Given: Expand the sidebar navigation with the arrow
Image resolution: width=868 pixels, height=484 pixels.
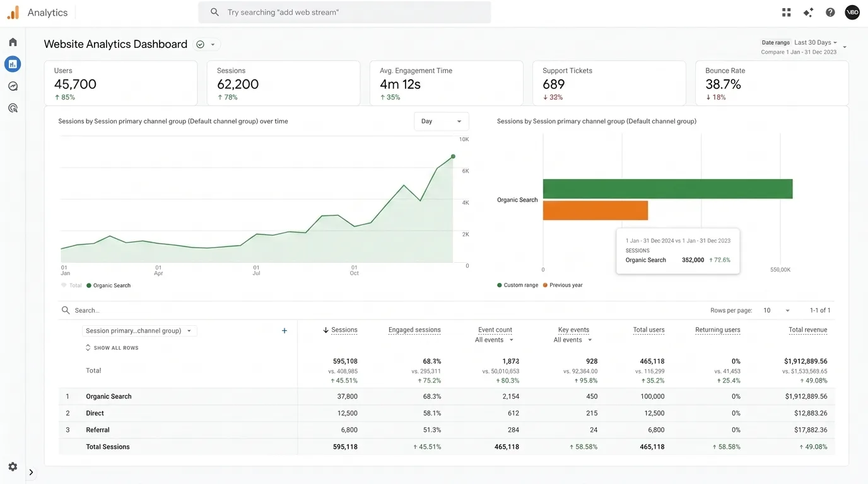Looking at the screenshot, I should (x=31, y=473).
